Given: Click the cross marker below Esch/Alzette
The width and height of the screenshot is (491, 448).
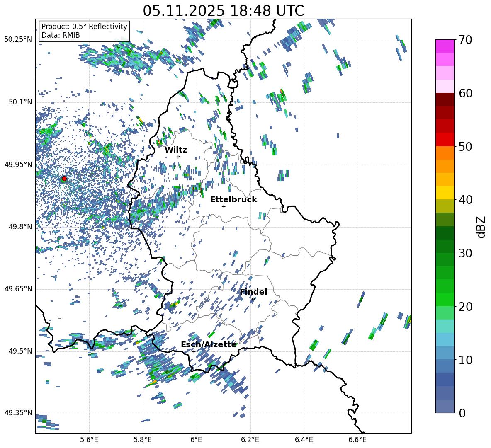Looking at the screenshot, I should 194,351.
